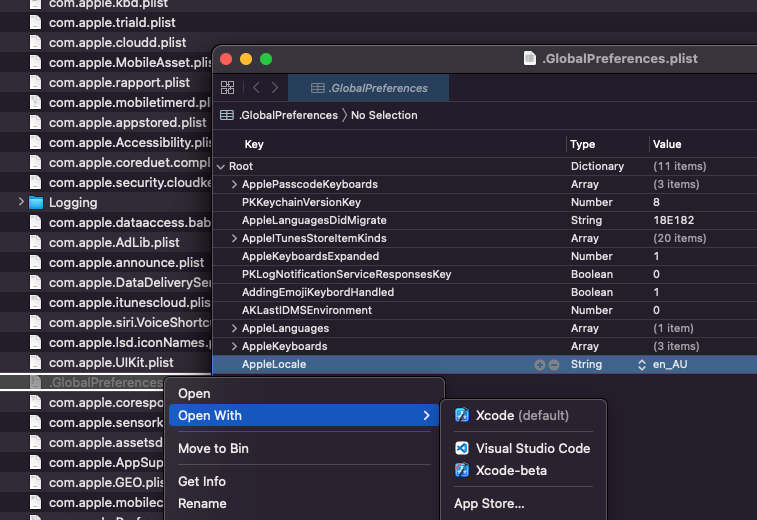Select com.apple.assetsd file in list
Viewport: 757px width, 520px height.
coord(106,442)
